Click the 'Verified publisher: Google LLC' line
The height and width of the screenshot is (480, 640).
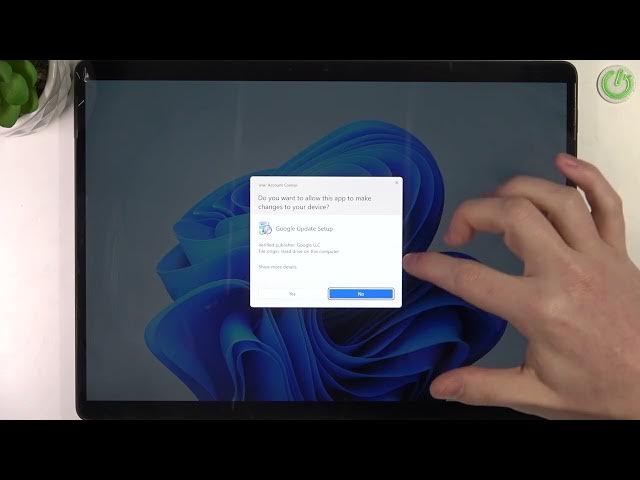tap(289, 245)
